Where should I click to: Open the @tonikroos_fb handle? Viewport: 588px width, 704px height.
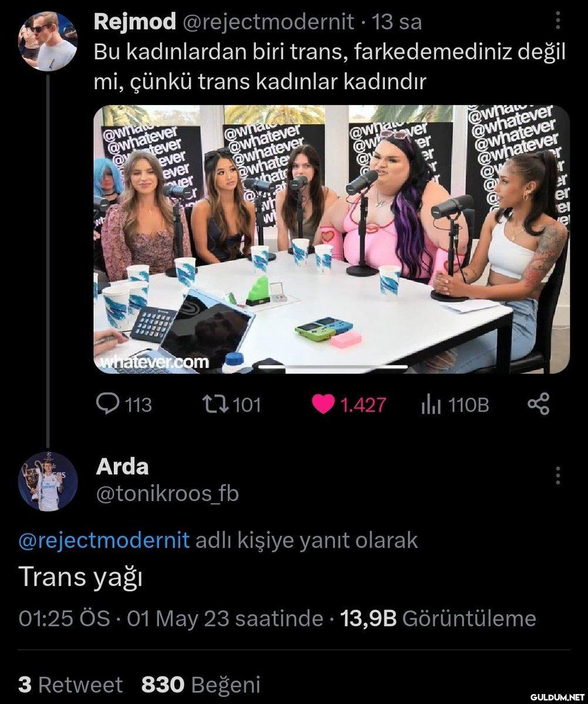pyautogui.click(x=167, y=494)
